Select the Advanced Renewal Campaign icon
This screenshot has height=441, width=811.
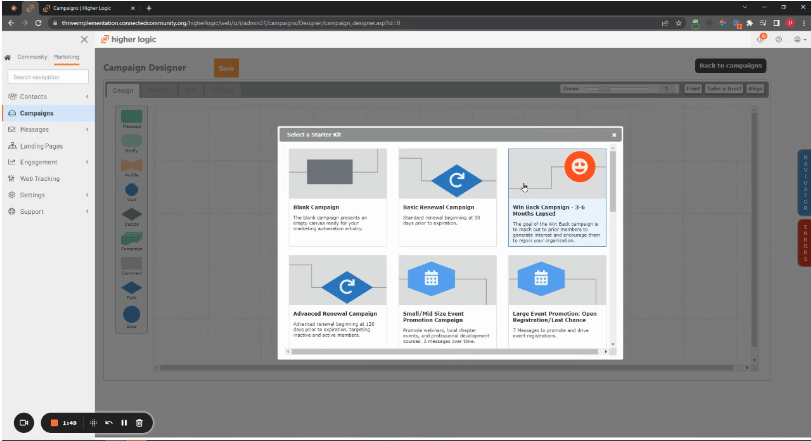point(337,287)
